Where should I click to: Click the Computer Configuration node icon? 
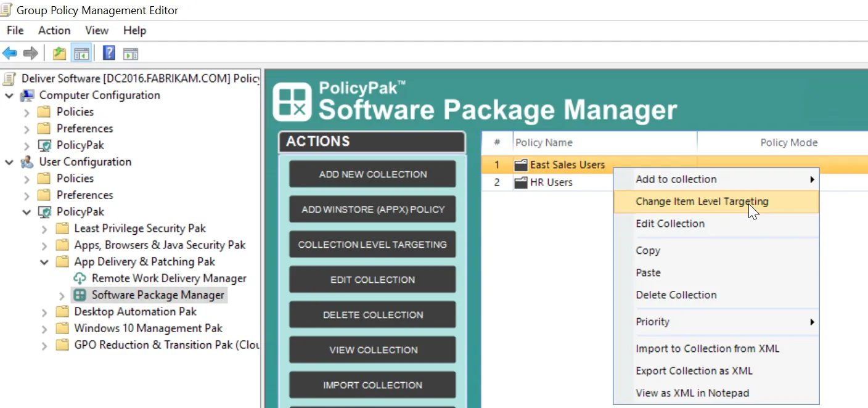pos(27,96)
